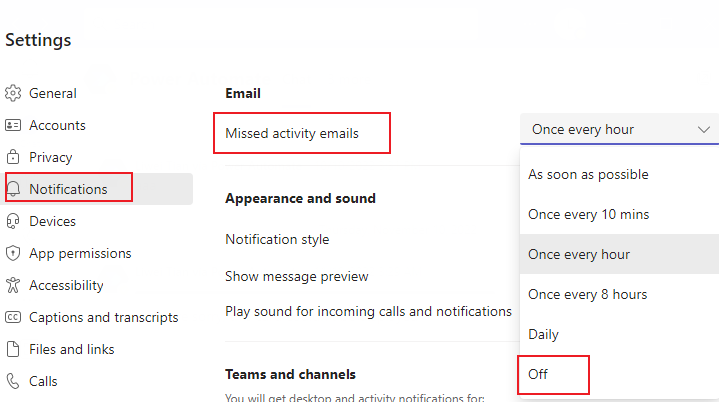Click the 'Missed activity emails' label
Screen dimensions: 719x402
tap(292, 133)
